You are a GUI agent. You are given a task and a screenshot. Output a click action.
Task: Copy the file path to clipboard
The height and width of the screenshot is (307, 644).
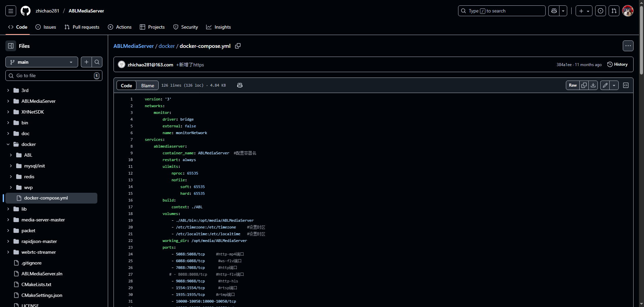238,46
